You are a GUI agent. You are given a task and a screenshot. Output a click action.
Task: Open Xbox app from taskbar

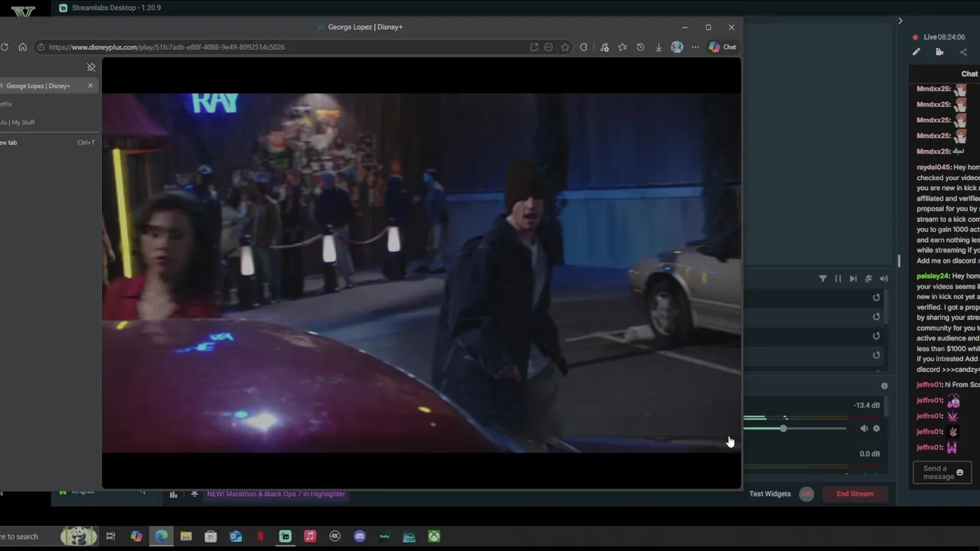point(434,536)
